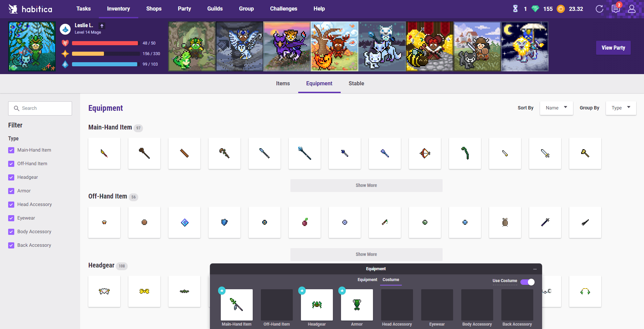Click the equipment Search field

[40, 108]
